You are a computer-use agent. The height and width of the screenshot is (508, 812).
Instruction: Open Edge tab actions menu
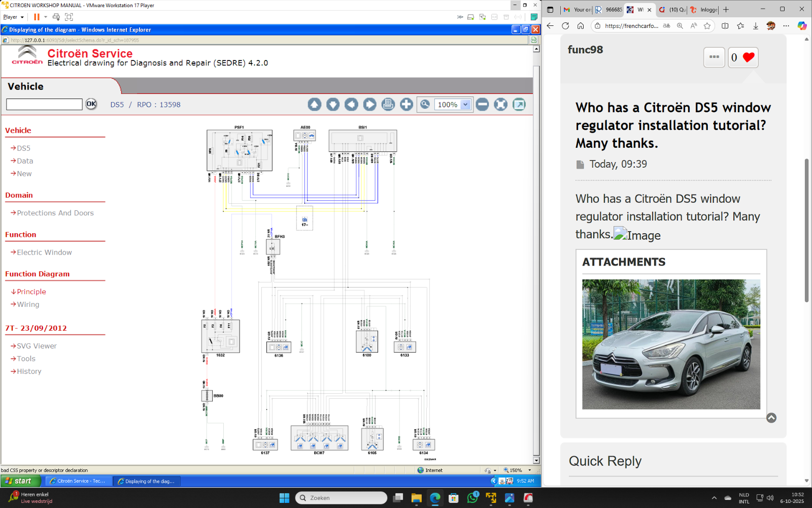point(550,10)
